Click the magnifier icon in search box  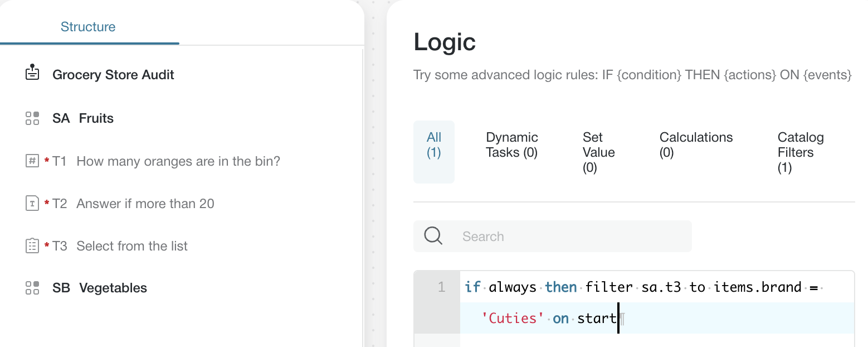(433, 236)
